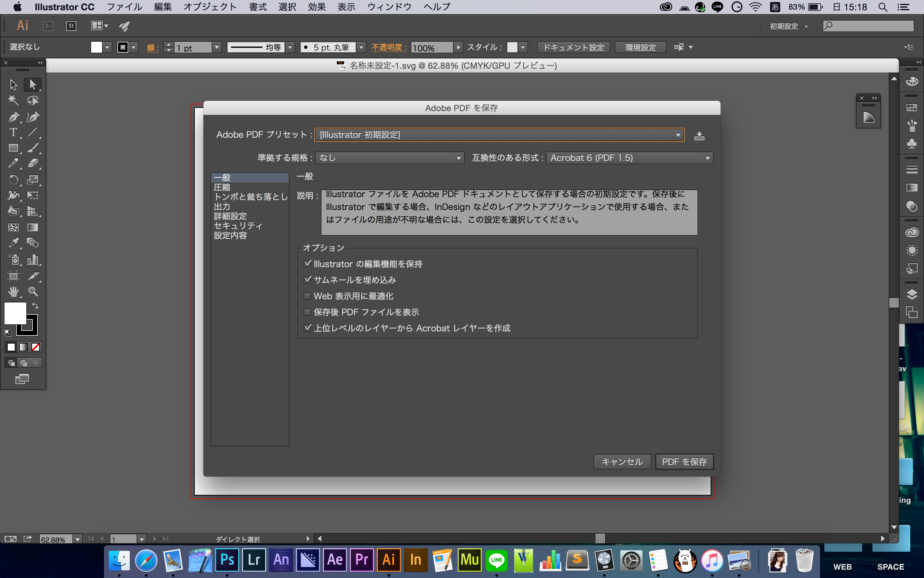This screenshot has width=924, height=578.
Task: Open the 5 pt. 丸筆 brush dropdown
Action: 361,48
